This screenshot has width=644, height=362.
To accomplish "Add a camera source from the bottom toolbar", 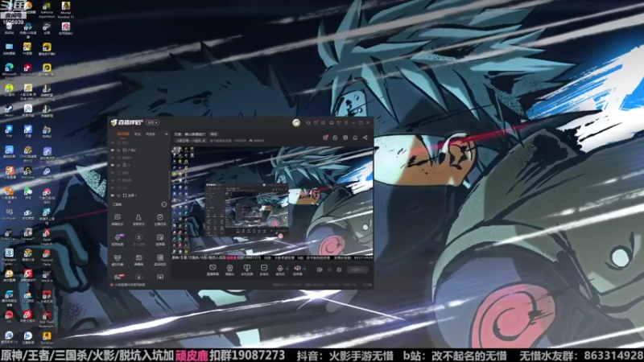I will tap(229, 270).
